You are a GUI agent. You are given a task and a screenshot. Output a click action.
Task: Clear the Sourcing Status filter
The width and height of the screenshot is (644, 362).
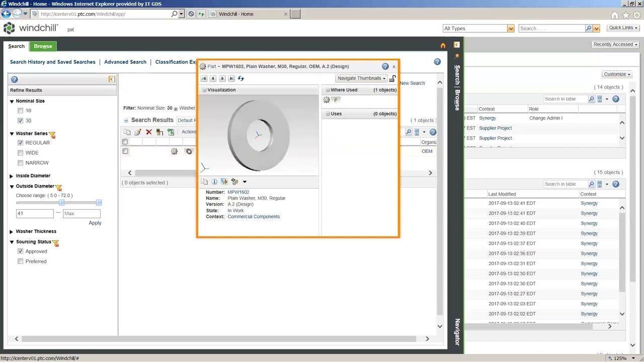point(55,243)
